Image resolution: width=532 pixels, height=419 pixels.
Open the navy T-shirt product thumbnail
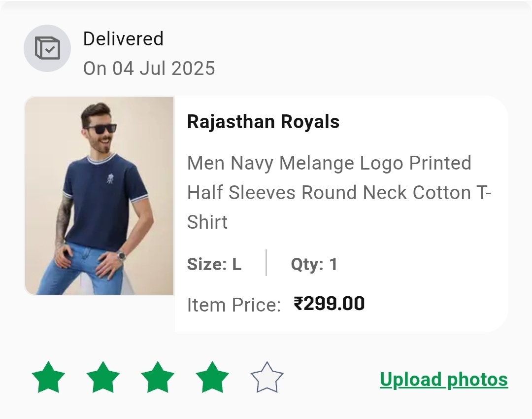pyautogui.click(x=99, y=196)
